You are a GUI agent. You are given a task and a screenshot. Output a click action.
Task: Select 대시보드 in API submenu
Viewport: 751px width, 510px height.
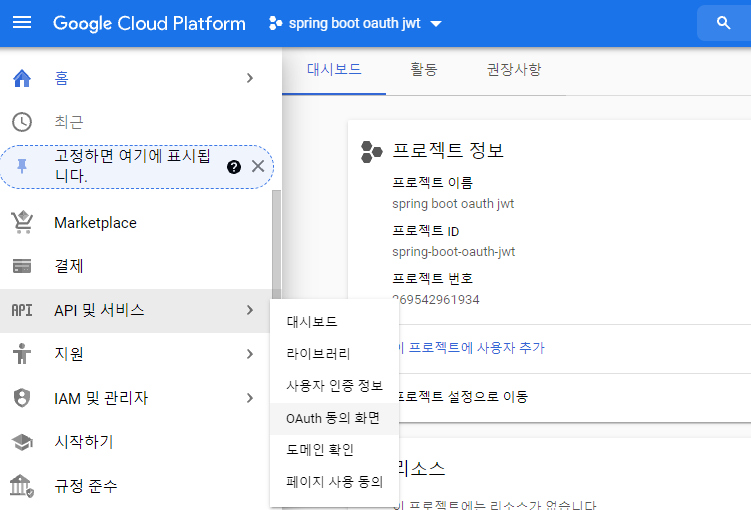(334, 322)
